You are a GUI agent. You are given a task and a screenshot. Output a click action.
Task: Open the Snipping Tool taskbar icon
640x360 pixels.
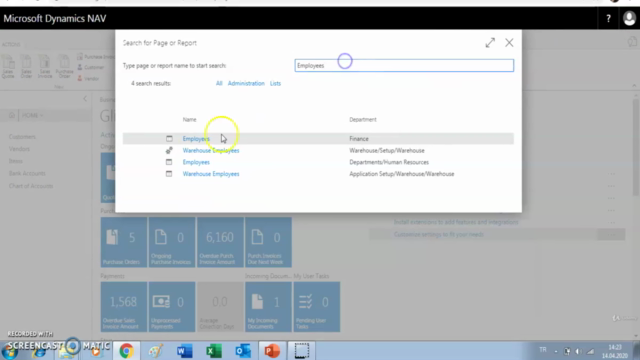(x=302, y=351)
